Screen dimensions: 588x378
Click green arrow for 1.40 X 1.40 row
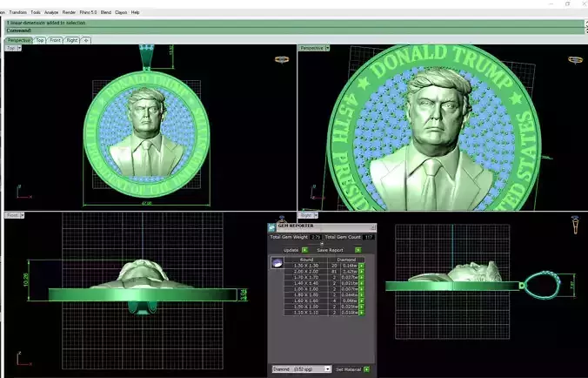[x=362, y=283]
